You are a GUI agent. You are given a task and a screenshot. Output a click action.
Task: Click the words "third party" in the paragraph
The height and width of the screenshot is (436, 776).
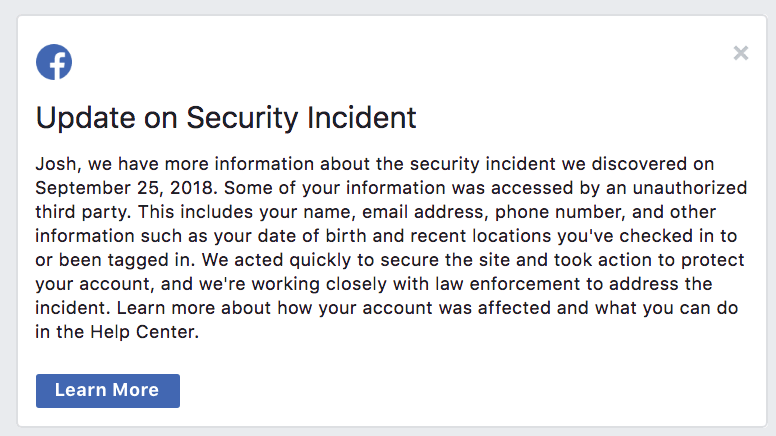(80, 212)
